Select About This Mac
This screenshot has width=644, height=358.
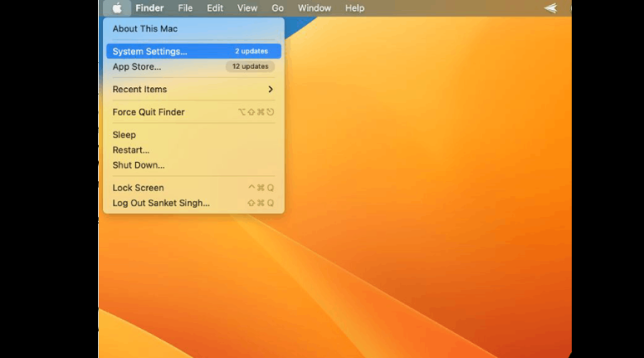click(x=194, y=29)
